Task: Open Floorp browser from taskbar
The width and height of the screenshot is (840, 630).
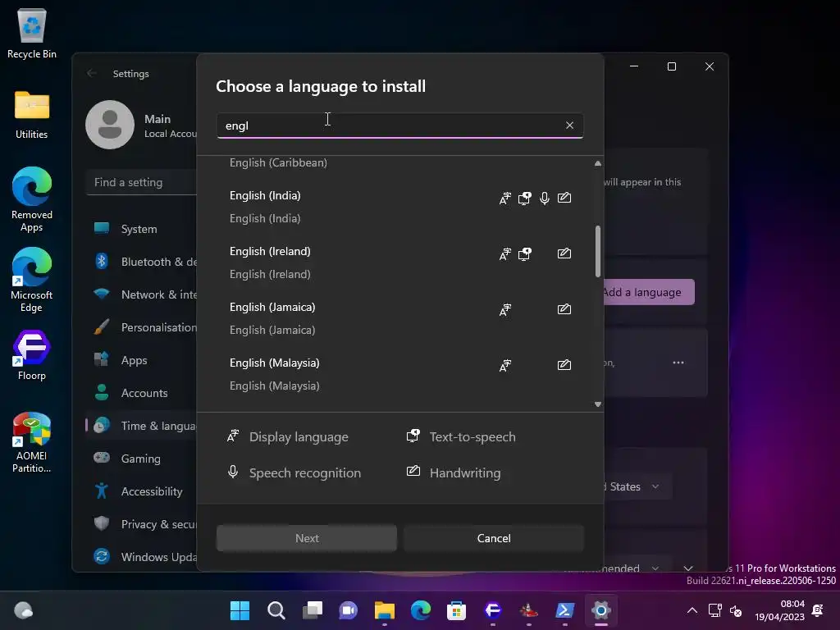Action: click(x=493, y=610)
